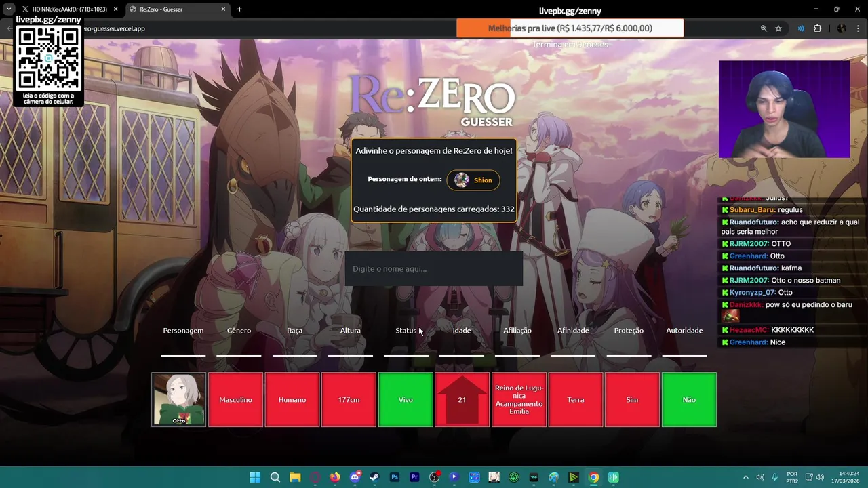Screen dimensions: 868x488
Task: Click the 177cm height tile
Action: pos(349,400)
